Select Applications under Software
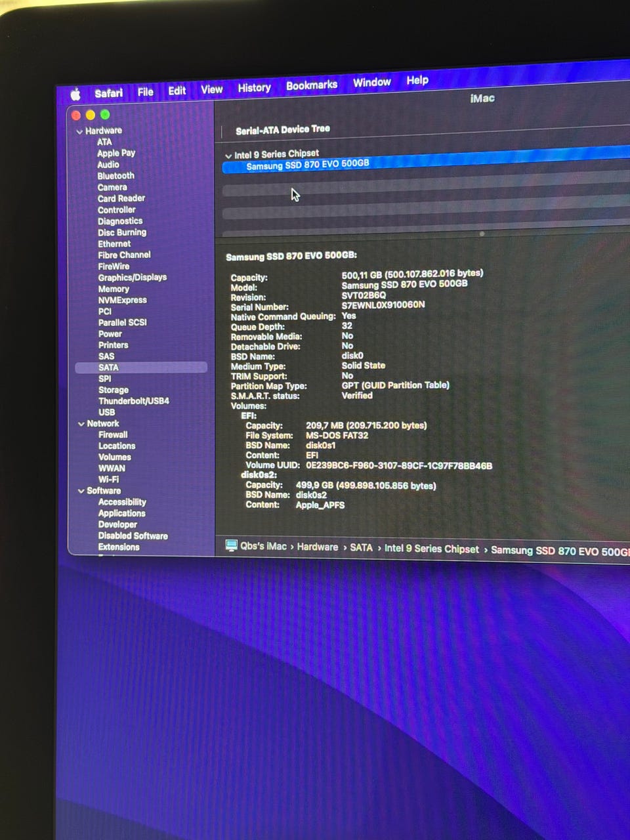The image size is (630, 840). [x=122, y=513]
